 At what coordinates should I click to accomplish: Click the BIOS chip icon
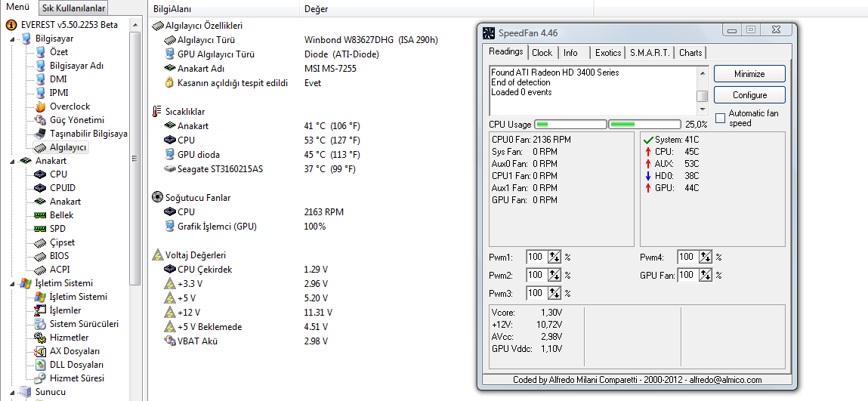click(x=40, y=256)
